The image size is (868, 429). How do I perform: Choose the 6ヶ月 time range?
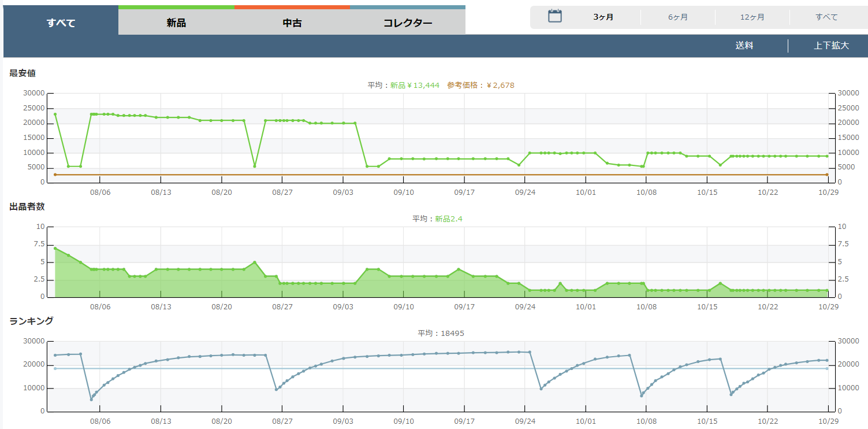677,17
